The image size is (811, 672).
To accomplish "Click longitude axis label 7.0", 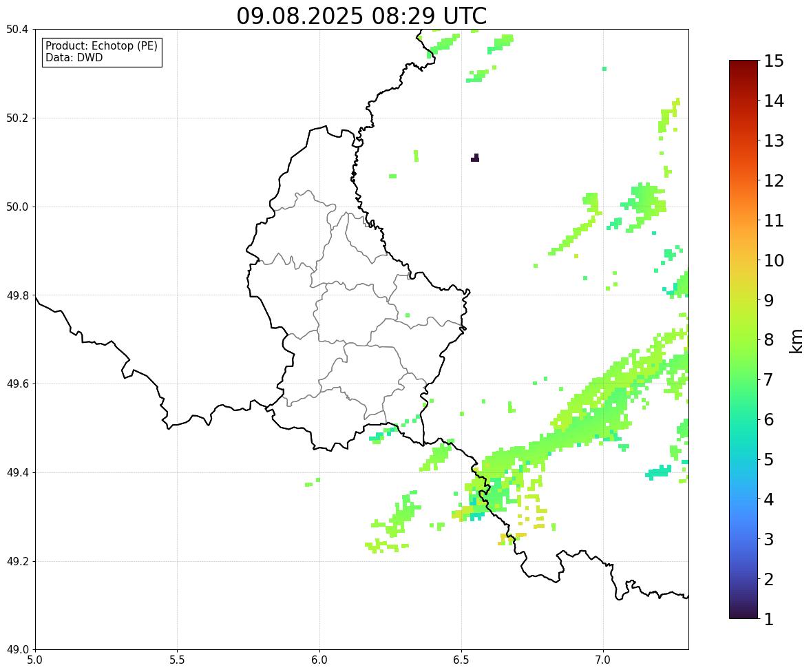I will click(x=603, y=660).
